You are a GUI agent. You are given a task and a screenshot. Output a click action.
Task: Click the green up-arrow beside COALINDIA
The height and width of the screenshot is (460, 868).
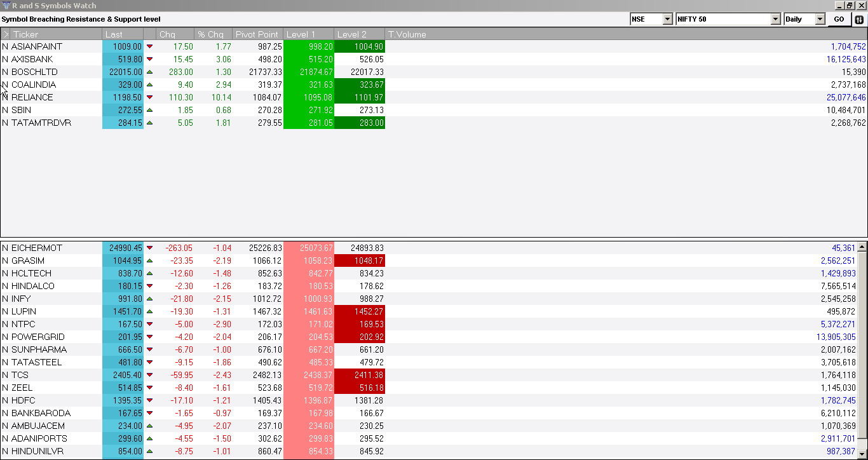tap(149, 85)
